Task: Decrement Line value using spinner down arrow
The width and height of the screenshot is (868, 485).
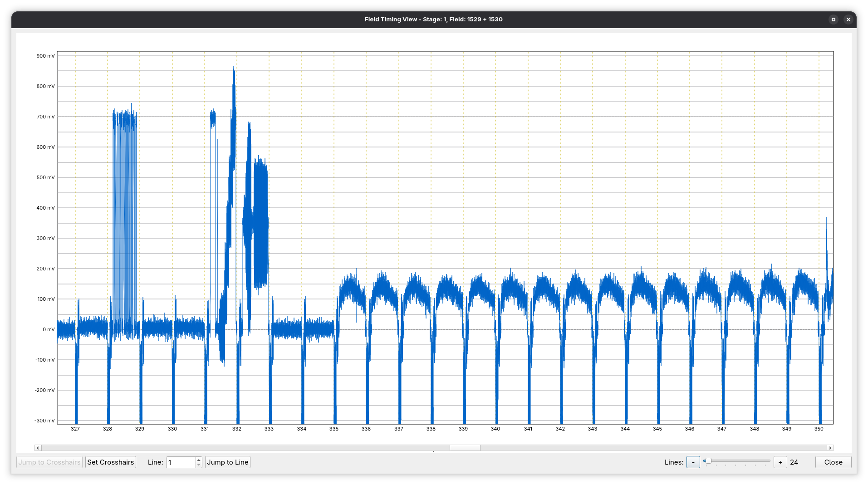Action: pos(199,465)
